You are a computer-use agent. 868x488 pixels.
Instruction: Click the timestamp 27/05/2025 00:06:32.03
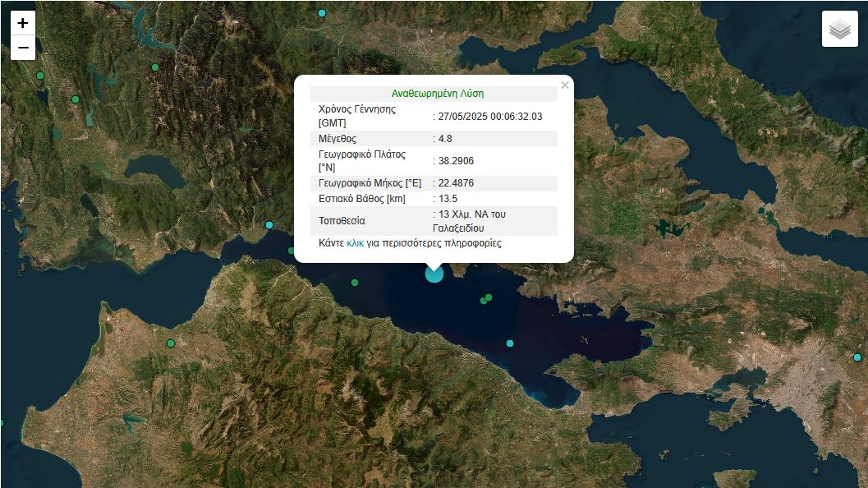click(x=490, y=117)
